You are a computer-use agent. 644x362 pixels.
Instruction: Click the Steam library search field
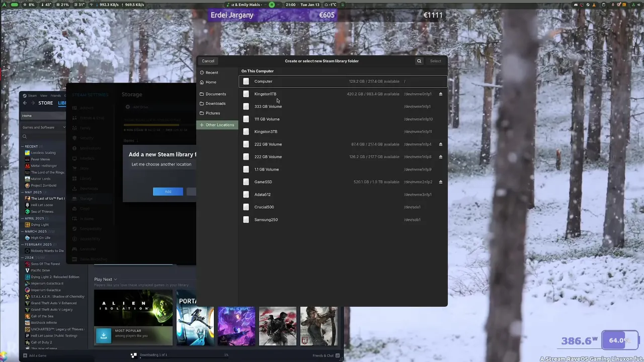point(43,136)
